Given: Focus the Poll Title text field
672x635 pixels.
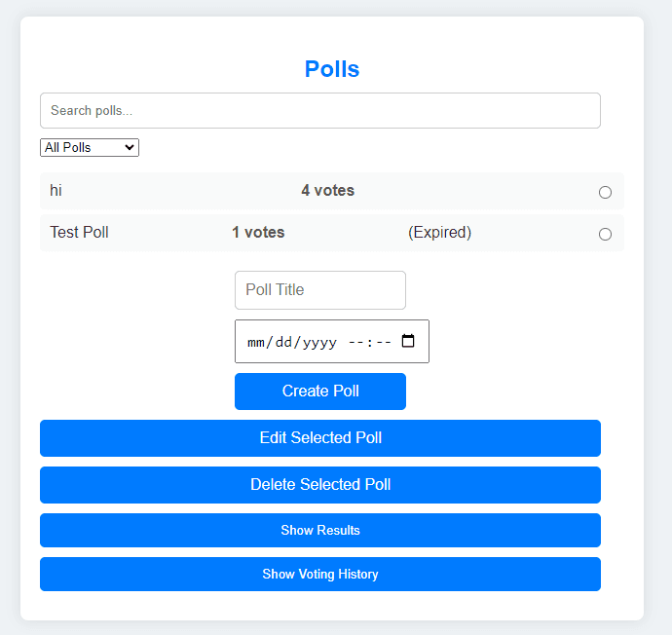Looking at the screenshot, I should pyautogui.click(x=319, y=290).
